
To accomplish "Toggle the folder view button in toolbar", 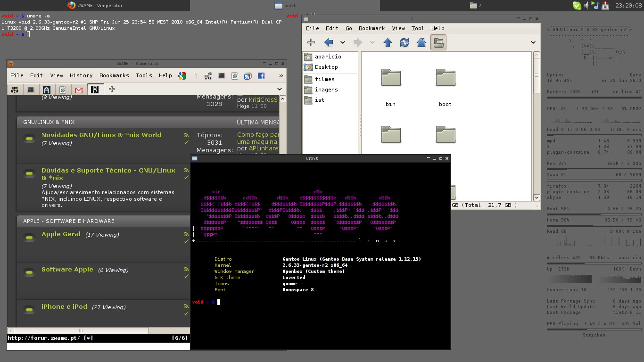I will click(x=438, y=42).
